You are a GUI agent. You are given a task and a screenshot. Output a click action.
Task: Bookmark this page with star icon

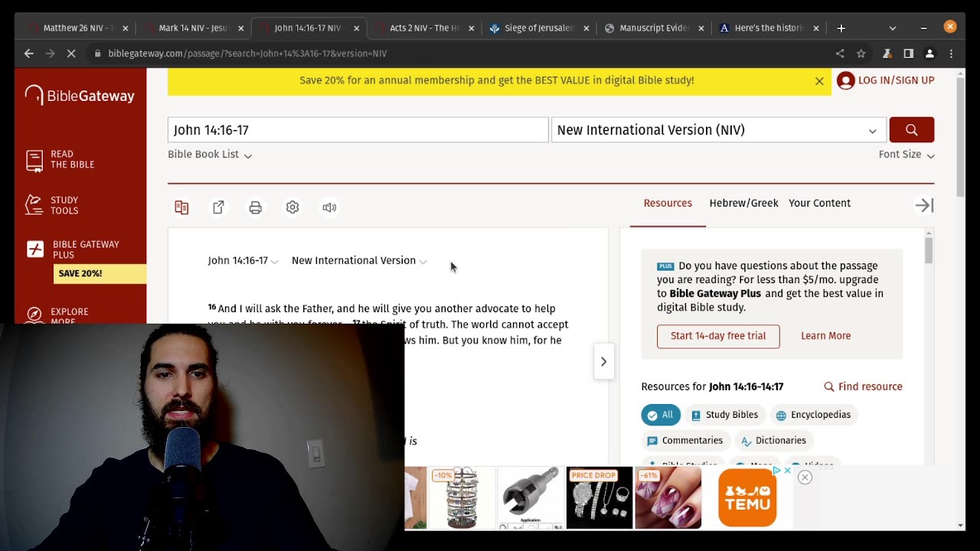click(861, 54)
